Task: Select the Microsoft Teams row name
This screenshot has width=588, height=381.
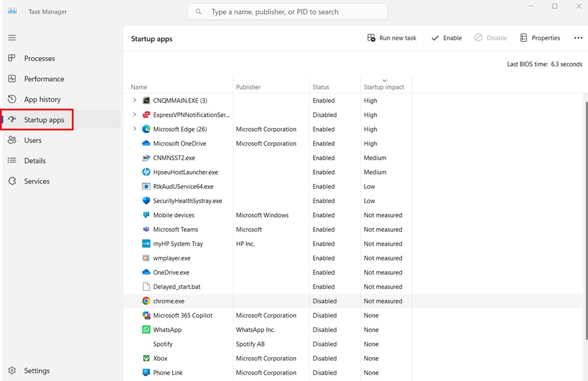Action: [x=175, y=229]
